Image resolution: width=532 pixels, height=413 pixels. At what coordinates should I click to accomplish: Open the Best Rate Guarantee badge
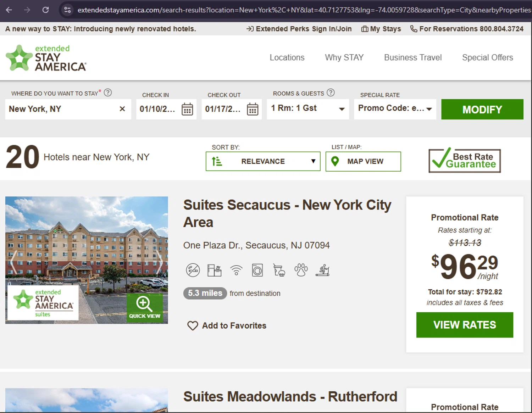point(465,160)
